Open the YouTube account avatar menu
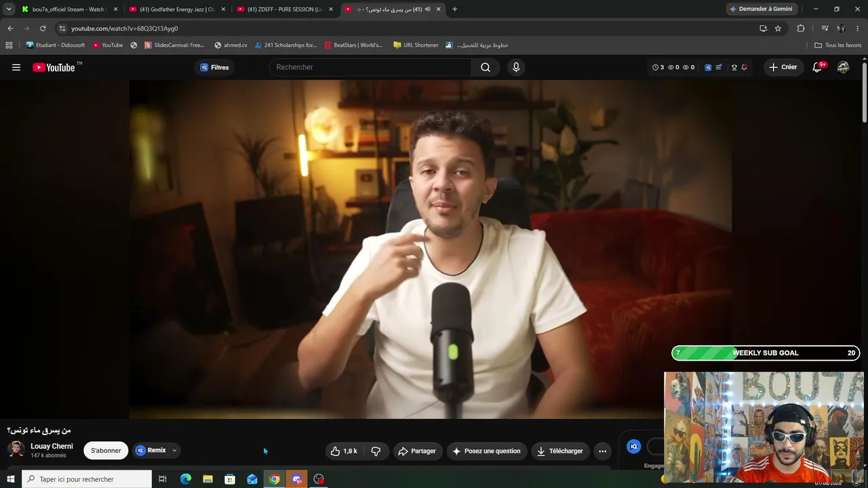868x488 pixels. coord(843,67)
